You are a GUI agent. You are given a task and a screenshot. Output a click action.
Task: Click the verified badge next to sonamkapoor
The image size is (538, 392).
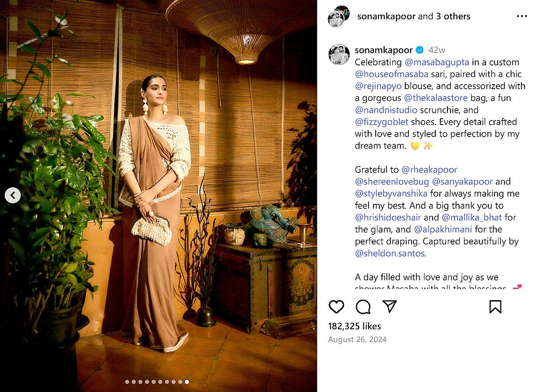click(x=419, y=50)
